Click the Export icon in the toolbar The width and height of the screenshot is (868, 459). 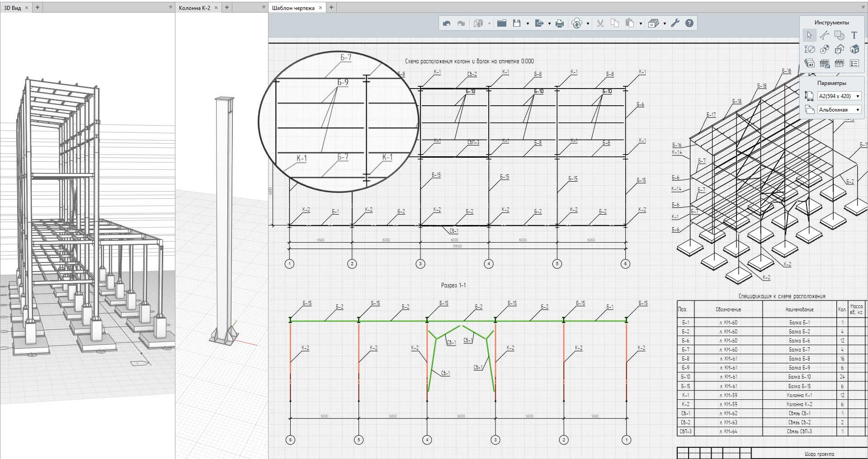(x=539, y=23)
